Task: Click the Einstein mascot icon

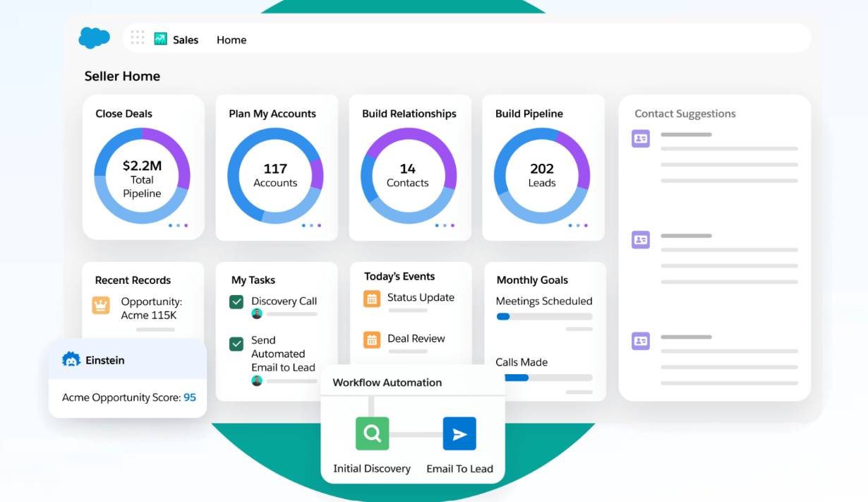Action: click(x=71, y=360)
